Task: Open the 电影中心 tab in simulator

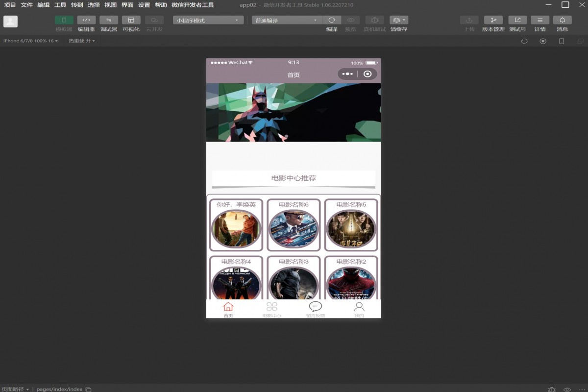Action: coord(271,309)
